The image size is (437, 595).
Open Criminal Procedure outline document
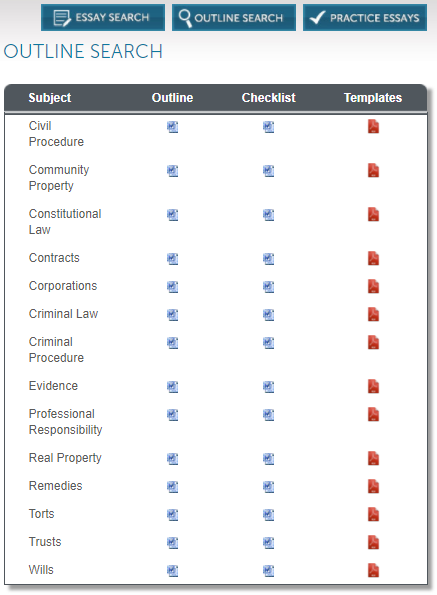click(173, 343)
